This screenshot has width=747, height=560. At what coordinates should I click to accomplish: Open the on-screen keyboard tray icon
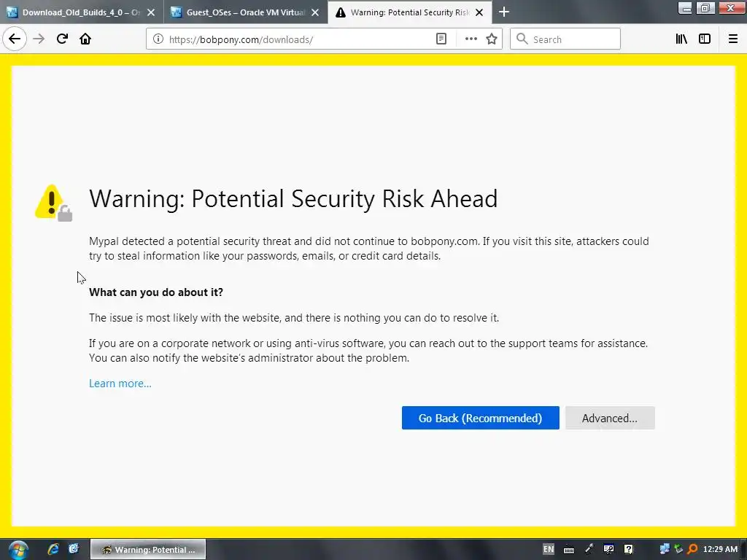tap(569, 550)
